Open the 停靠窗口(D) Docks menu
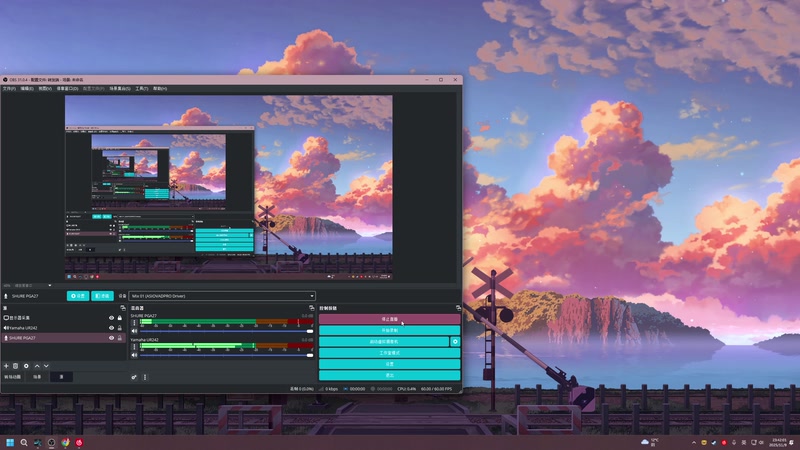Image resolution: width=800 pixels, height=450 pixels. [x=67, y=89]
